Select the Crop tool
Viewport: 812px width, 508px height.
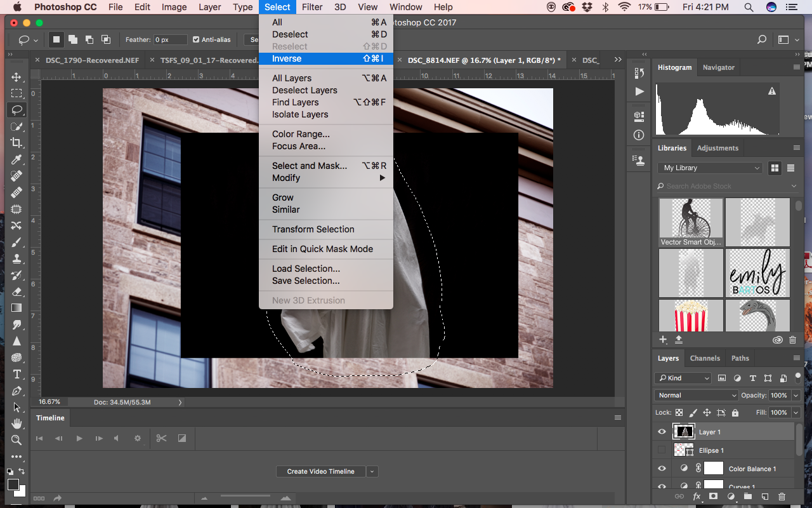point(16,143)
